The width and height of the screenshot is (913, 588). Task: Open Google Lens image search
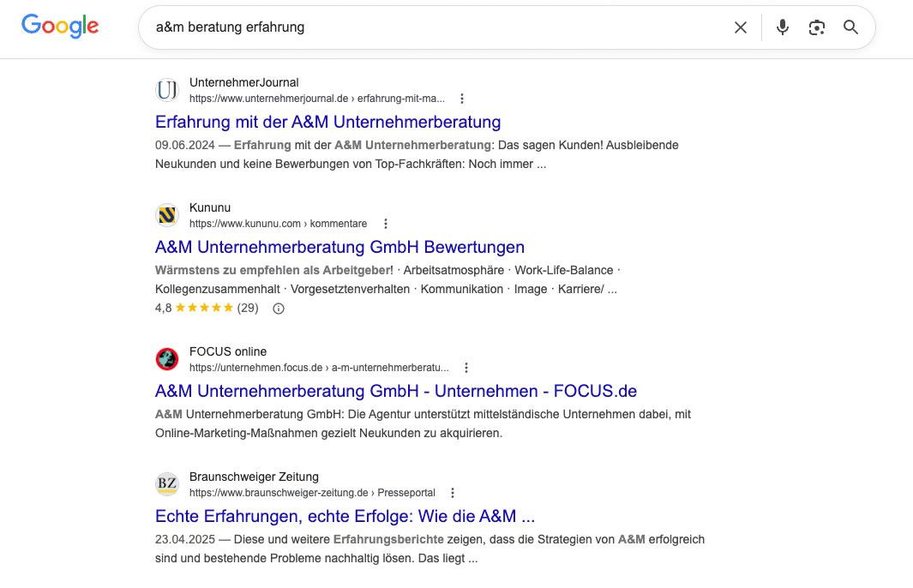pyautogui.click(x=816, y=27)
